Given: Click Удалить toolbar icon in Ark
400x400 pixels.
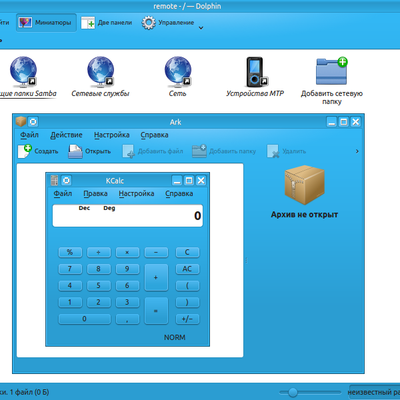Looking at the screenshot, I should pos(273,151).
